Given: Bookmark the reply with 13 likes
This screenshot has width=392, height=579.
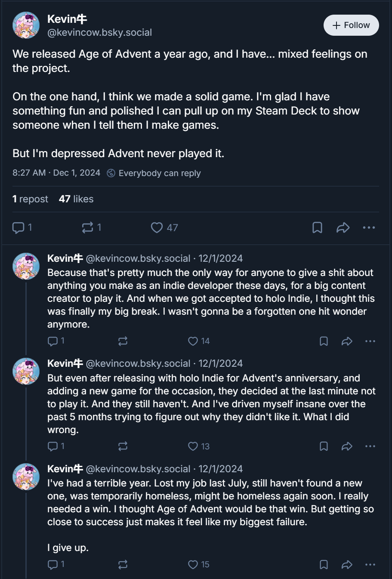Looking at the screenshot, I should 324,446.
